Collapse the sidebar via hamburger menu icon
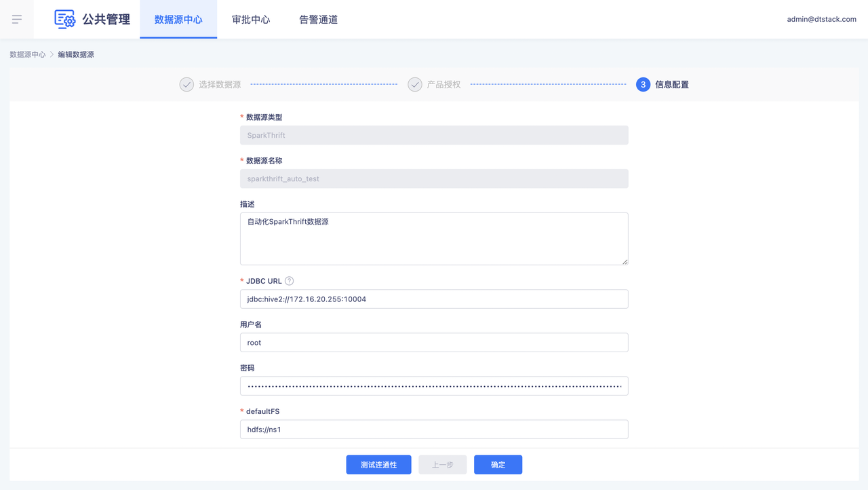The width and height of the screenshot is (868, 490). [17, 20]
